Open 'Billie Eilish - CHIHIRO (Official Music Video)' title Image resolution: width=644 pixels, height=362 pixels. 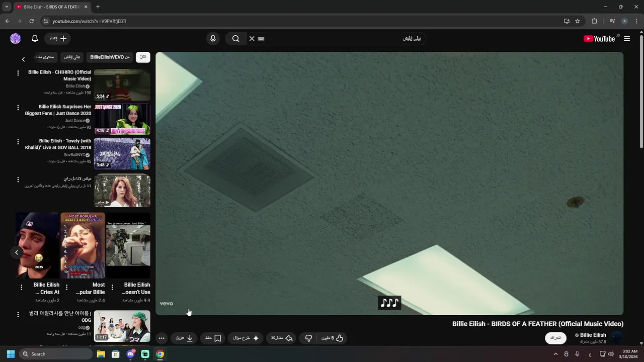[60, 75]
